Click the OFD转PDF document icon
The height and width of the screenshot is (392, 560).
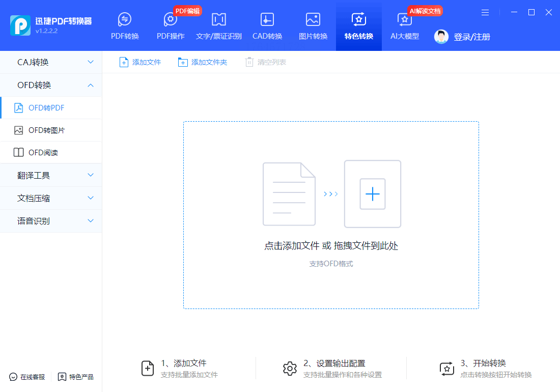pos(18,108)
